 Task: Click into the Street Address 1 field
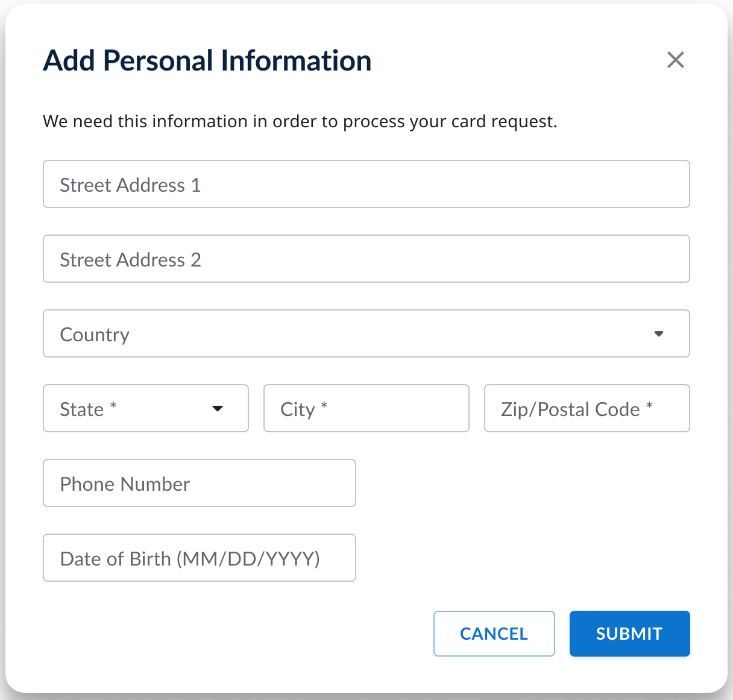[366, 184]
